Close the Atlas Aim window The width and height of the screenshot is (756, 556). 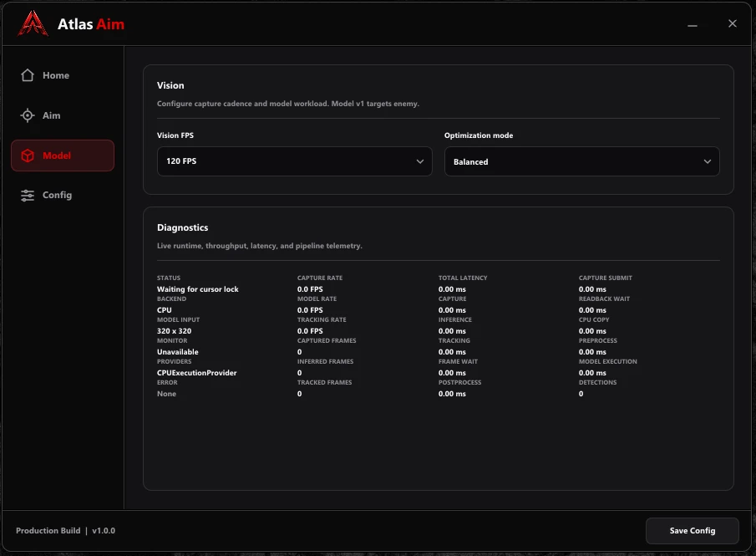point(733,23)
